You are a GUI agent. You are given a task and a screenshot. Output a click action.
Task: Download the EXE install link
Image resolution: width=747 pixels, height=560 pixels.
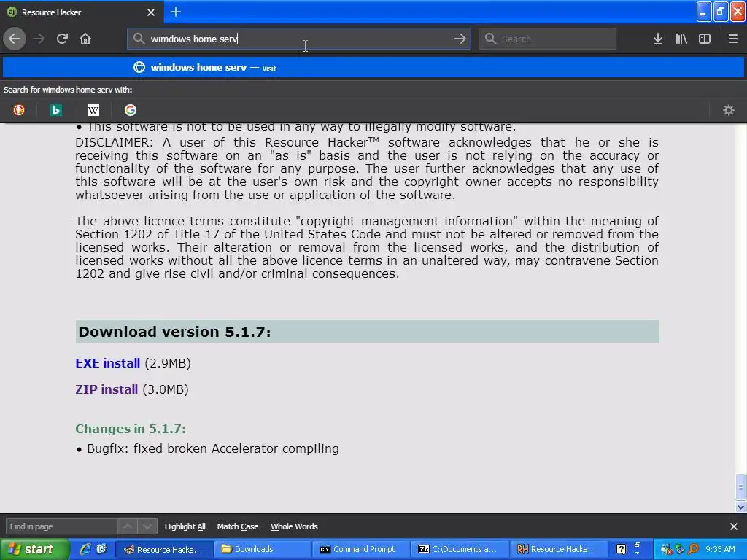point(108,363)
